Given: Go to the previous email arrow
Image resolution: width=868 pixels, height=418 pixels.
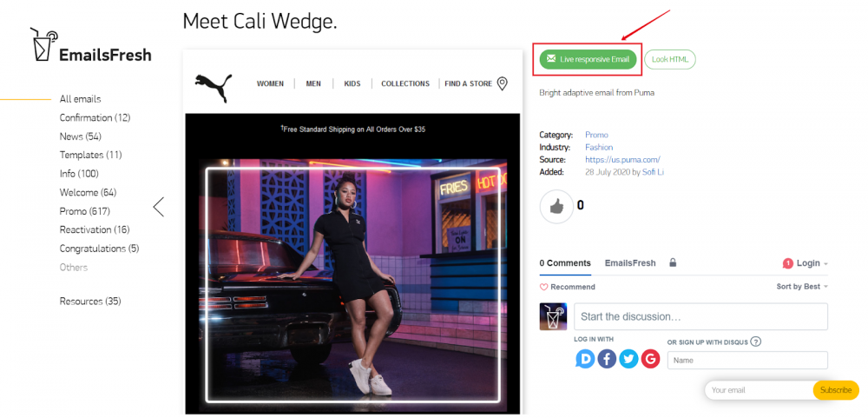Looking at the screenshot, I should pyautogui.click(x=159, y=207).
